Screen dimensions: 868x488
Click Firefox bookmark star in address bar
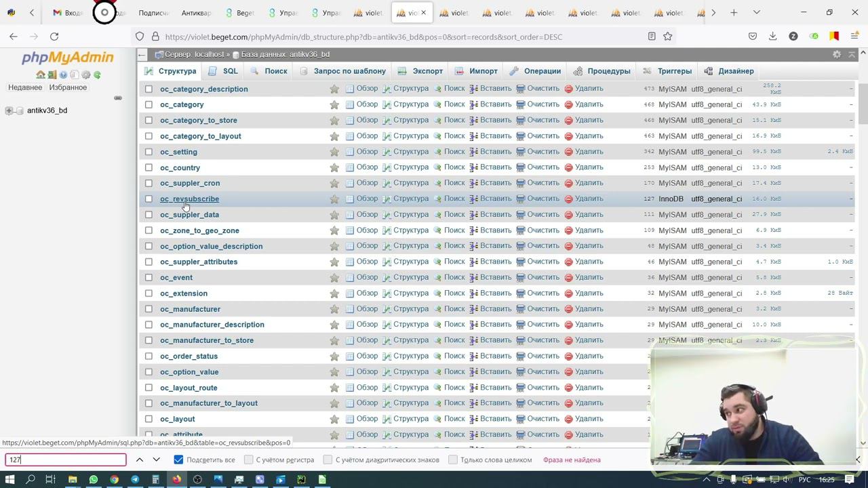click(668, 37)
